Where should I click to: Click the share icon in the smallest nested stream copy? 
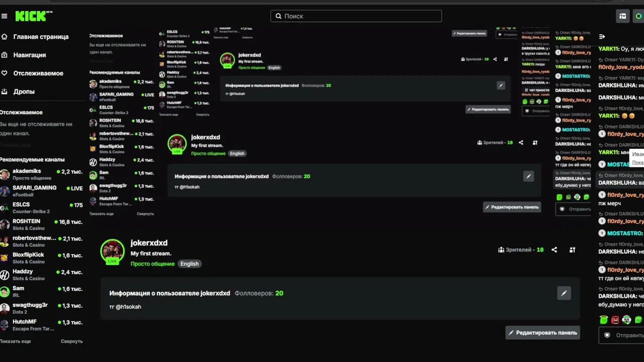click(495, 59)
